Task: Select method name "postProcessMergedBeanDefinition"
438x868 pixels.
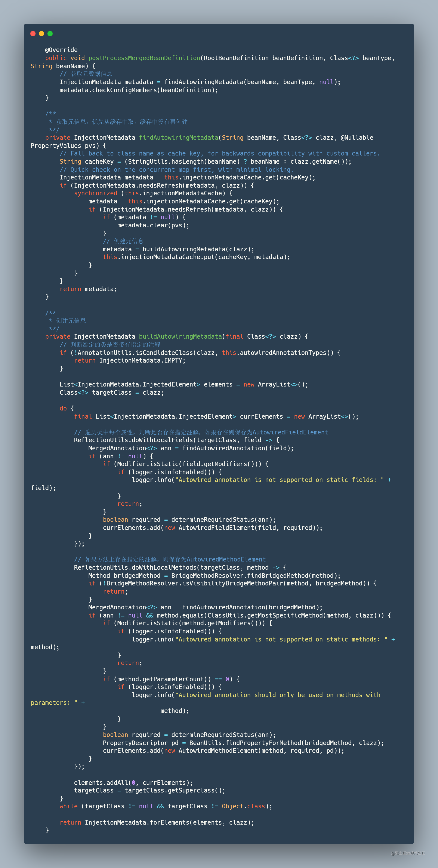Action: click(144, 58)
